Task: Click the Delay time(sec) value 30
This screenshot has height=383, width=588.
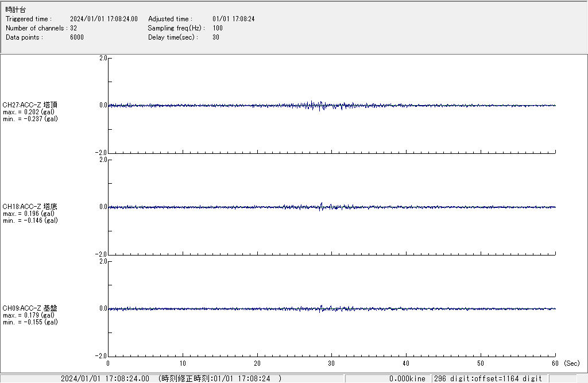Action: (216, 37)
